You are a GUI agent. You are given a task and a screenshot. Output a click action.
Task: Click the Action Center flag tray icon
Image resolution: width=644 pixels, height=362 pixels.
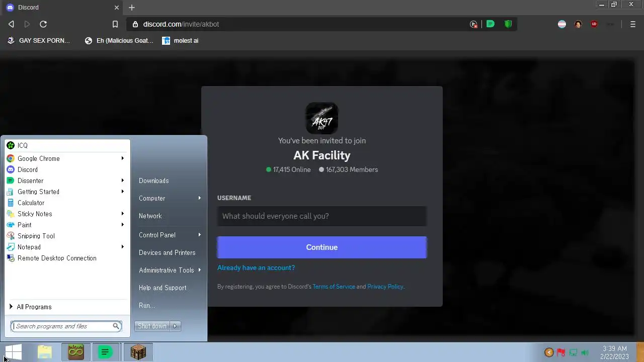(x=561, y=352)
